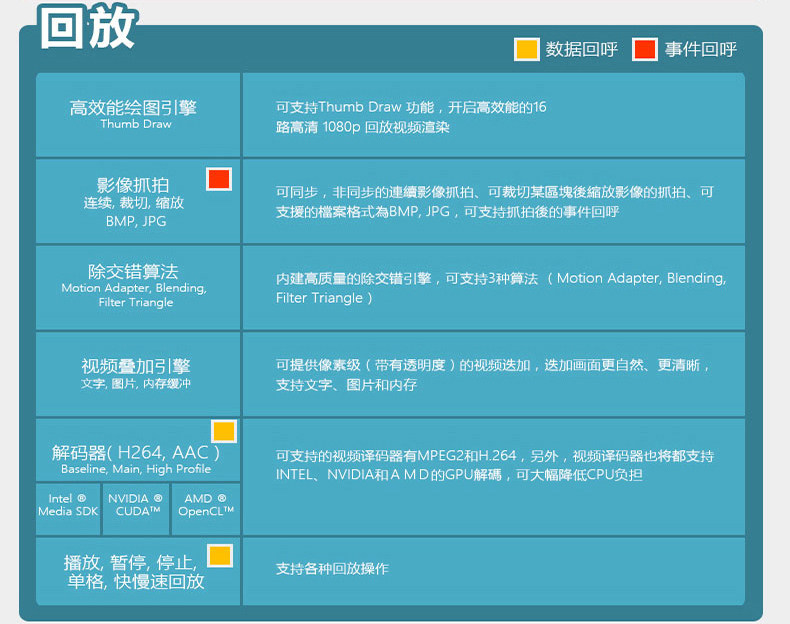Screen dimensions: 790x624
Task: Click the 数据回呼 legend label
Action: 582,49
